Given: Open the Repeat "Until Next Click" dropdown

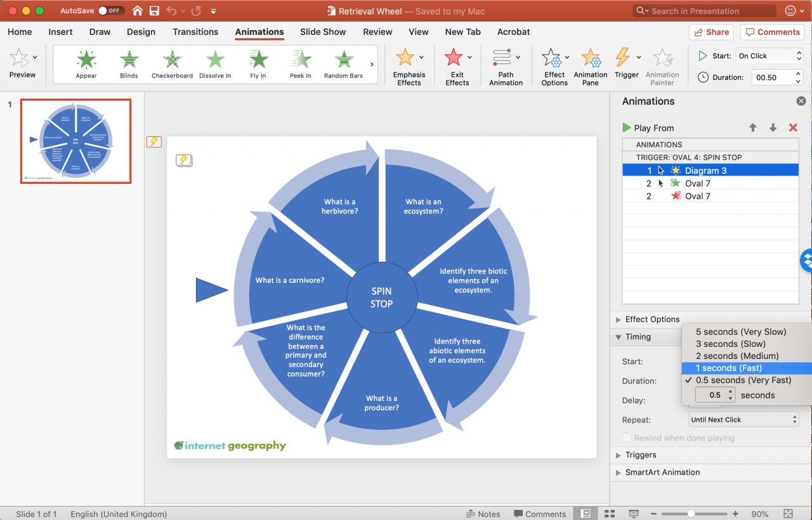Looking at the screenshot, I should point(743,419).
